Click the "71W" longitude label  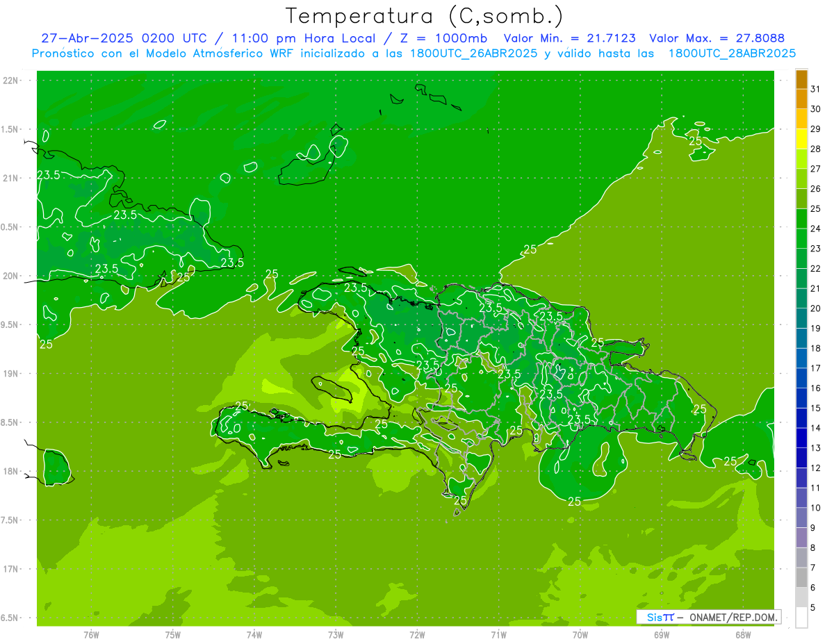click(499, 635)
